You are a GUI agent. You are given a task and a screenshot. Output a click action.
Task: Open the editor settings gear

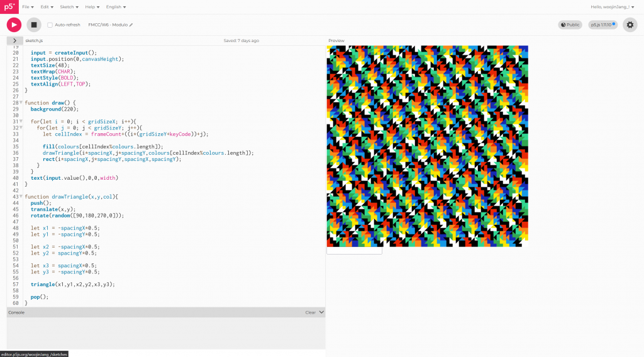[630, 25]
